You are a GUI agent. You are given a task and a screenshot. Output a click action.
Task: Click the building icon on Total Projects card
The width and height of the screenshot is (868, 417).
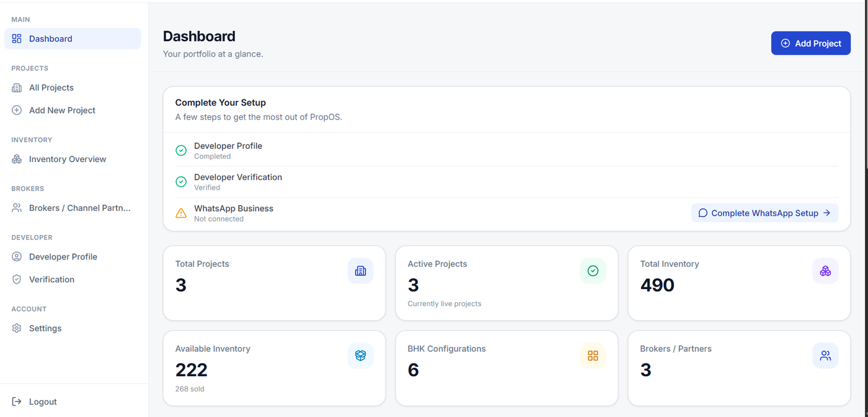pyautogui.click(x=360, y=271)
